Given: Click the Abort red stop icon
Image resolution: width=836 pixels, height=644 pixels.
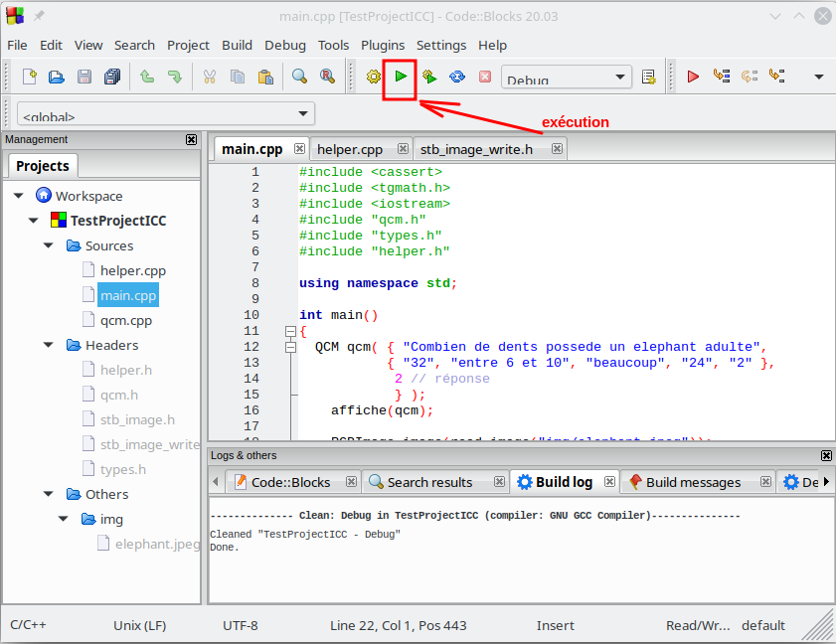Looking at the screenshot, I should (485, 77).
